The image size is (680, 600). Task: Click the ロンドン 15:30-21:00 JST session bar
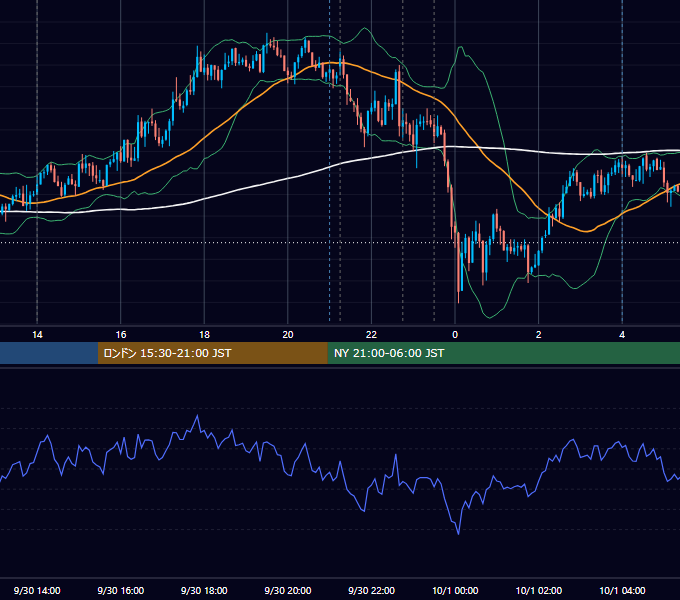coord(212,353)
